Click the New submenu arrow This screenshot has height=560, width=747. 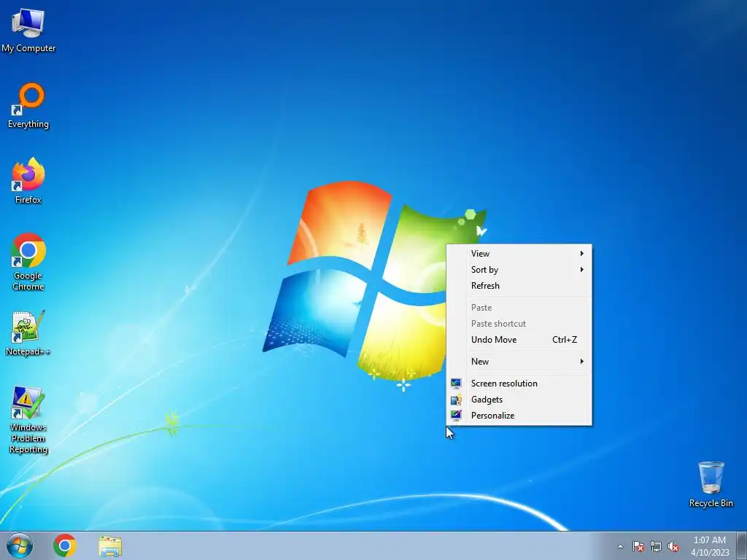pos(581,362)
